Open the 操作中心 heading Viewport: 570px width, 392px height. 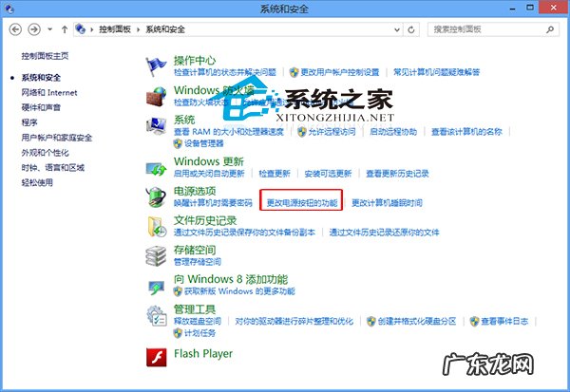pyautogui.click(x=195, y=61)
